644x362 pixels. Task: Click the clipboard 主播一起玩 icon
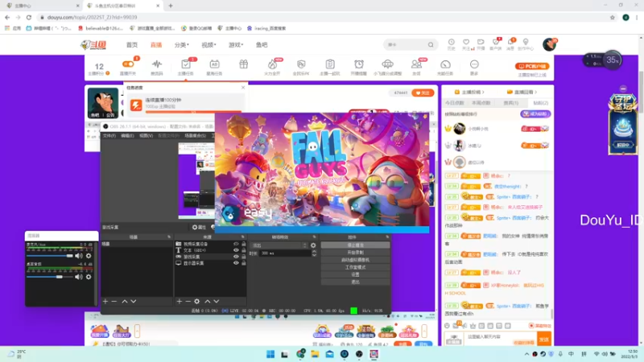tap(330, 64)
